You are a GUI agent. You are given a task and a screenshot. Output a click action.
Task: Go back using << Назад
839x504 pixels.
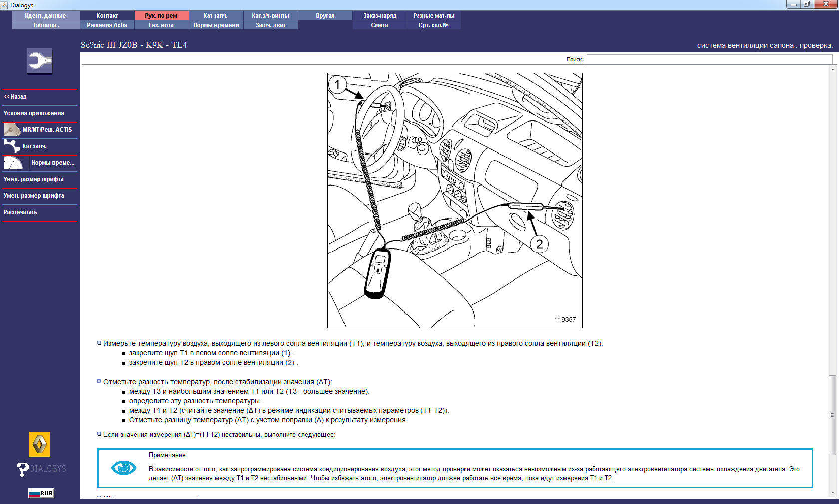click(15, 97)
